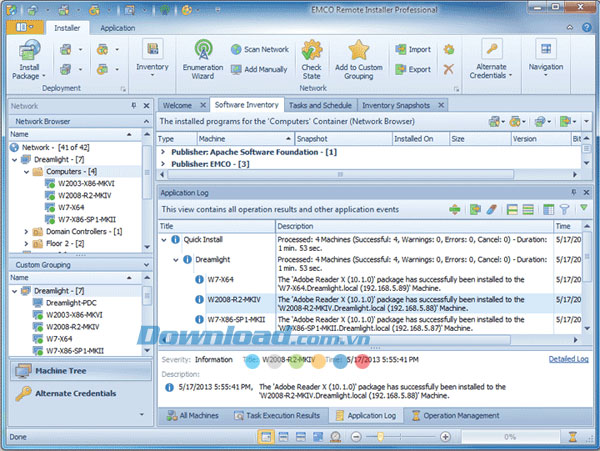The height and width of the screenshot is (451, 600).
Task: Collapse the Custom Grouping section
Action: pos(146,265)
